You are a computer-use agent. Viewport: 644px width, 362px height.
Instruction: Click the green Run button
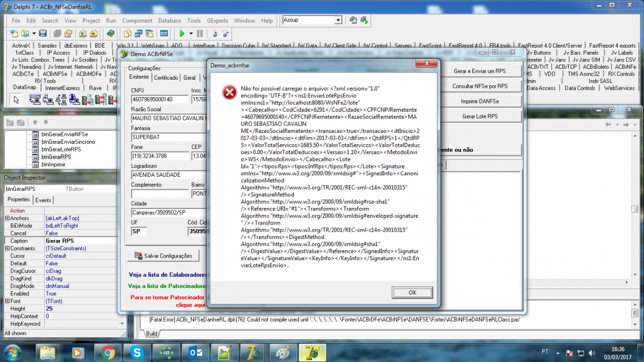182,34
